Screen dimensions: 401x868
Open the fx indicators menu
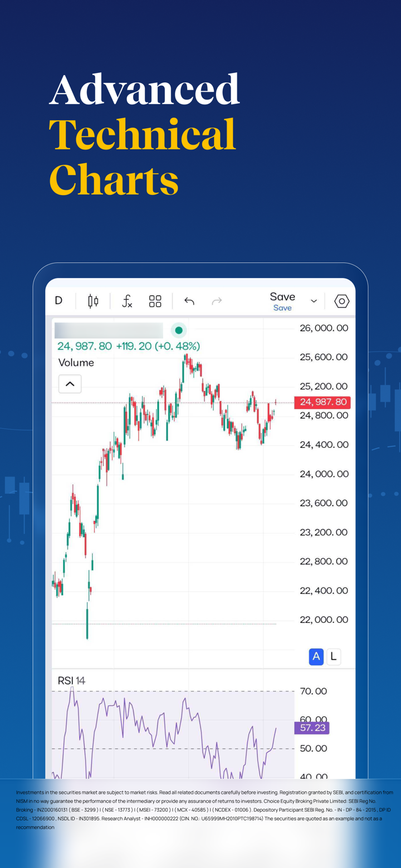(x=127, y=301)
